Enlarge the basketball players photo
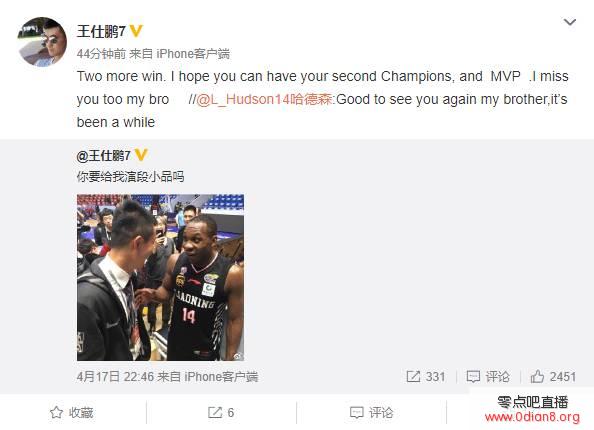 (x=160, y=277)
